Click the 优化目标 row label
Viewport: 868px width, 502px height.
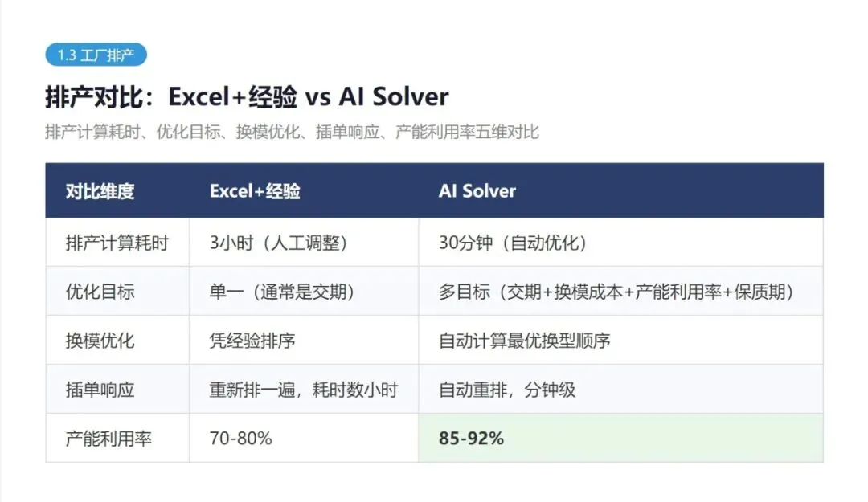[x=117, y=291]
